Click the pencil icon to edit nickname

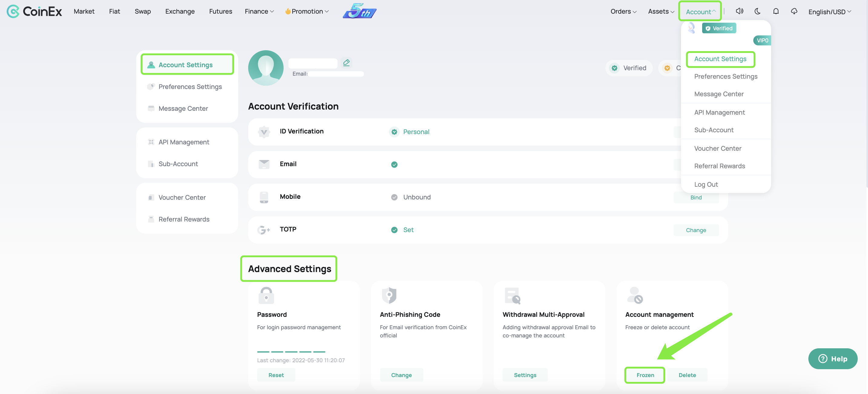346,62
